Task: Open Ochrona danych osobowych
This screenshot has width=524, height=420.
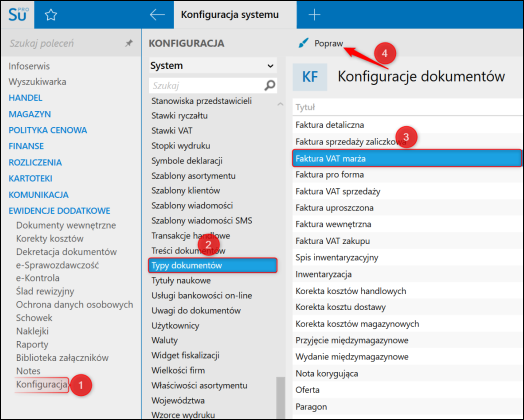Action: point(75,305)
